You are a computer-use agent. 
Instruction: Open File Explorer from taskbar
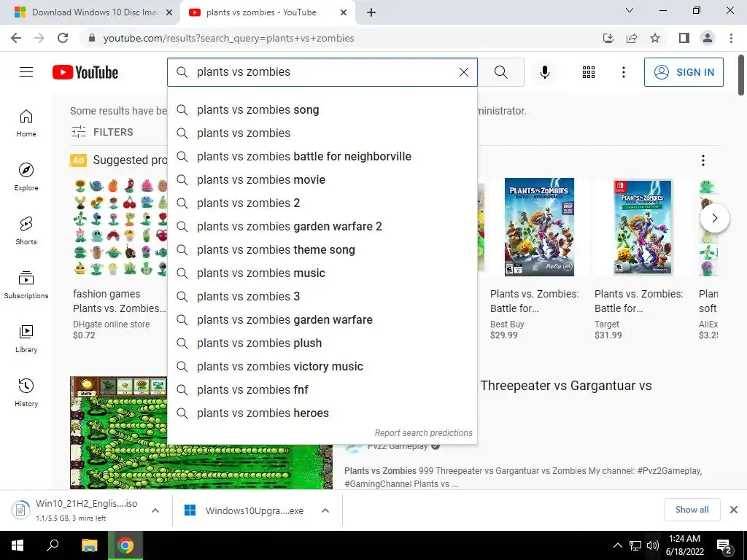tap(90, 545)
